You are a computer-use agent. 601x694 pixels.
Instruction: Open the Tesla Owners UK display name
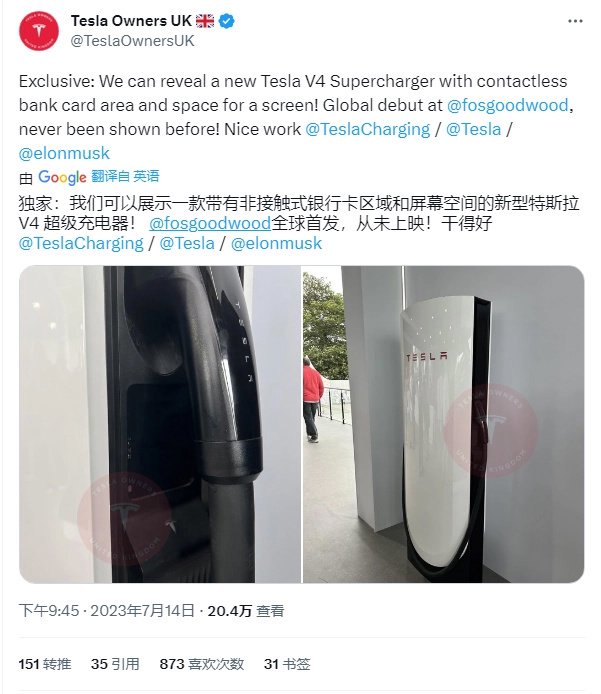[131, 21]
